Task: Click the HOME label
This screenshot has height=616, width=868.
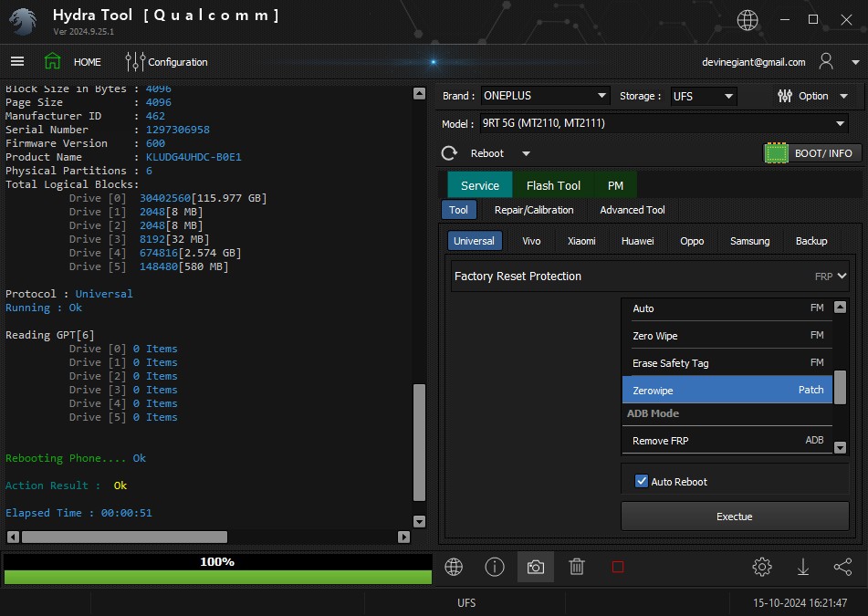Action: click(x=88, y=62)
